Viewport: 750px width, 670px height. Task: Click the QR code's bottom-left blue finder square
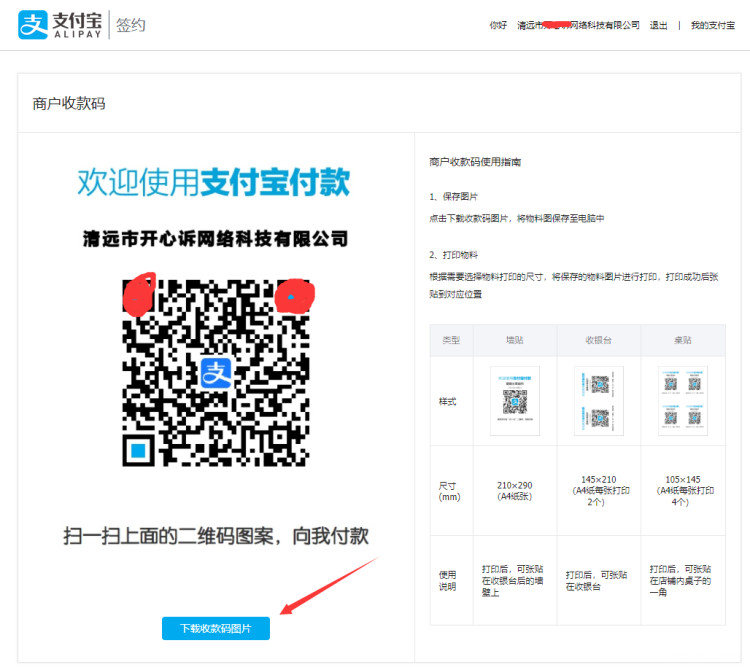(x=140, y=449)
